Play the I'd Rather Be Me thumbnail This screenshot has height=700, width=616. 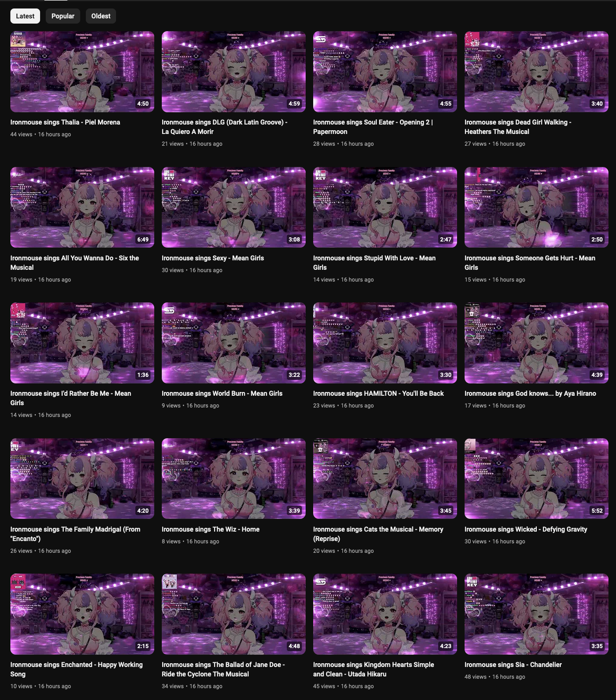[82, 343]
